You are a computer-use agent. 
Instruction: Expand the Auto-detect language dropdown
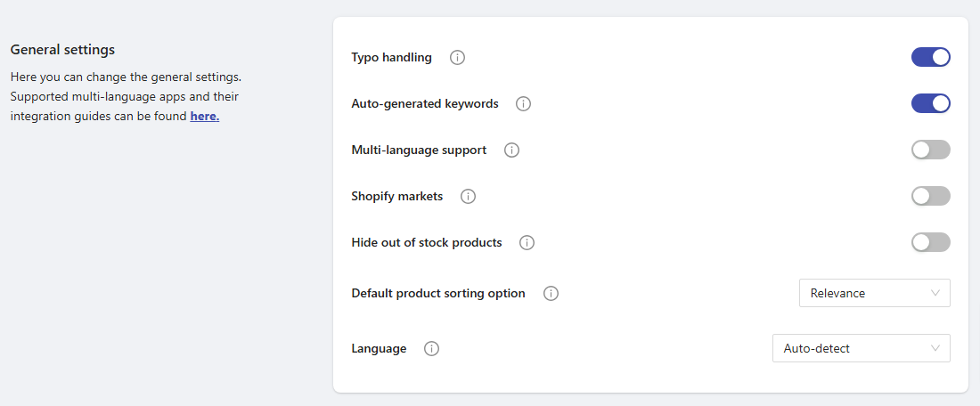pos(861,349)
